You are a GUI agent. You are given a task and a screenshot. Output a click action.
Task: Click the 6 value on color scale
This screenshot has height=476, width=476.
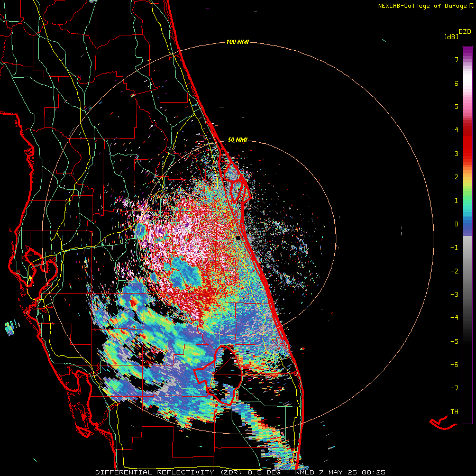pyautogui.click(x=456, y=83)
